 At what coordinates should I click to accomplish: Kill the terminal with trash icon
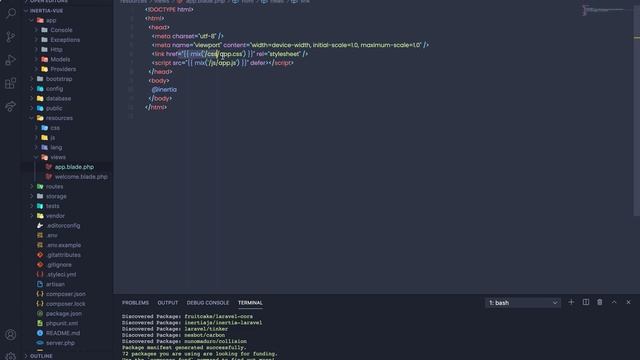pyautogui.click(x=600, y=302)
